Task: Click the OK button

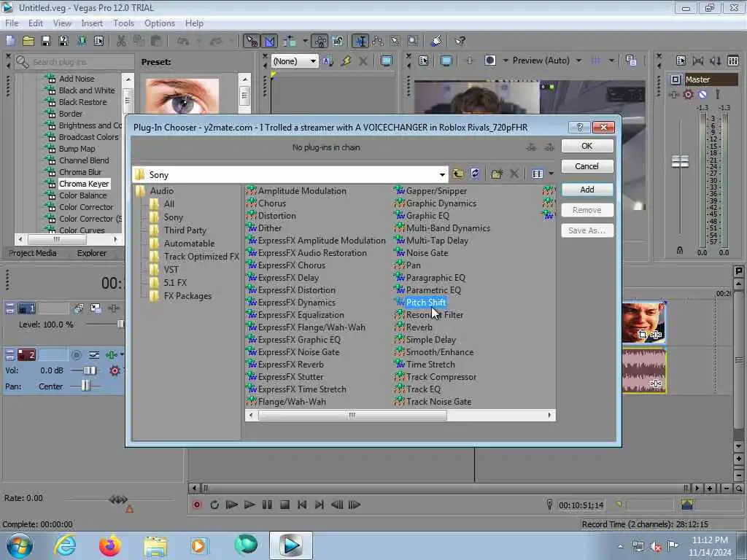Action: pos(587,146)
